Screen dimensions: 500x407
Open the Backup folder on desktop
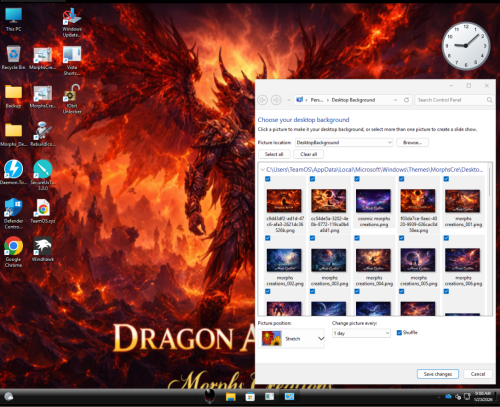13,96
